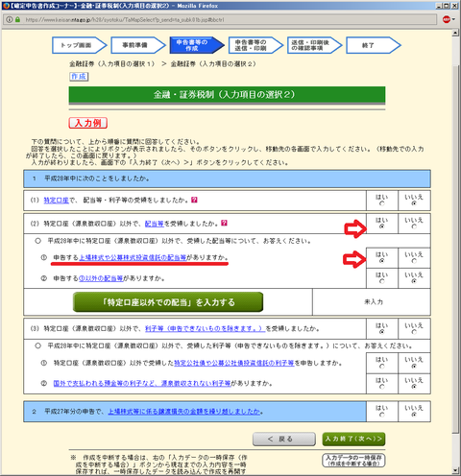Select はい for ② 国外で支払われる預金等の利子
The height and width of the screenshot is (476, 461).
click(381, 387)
